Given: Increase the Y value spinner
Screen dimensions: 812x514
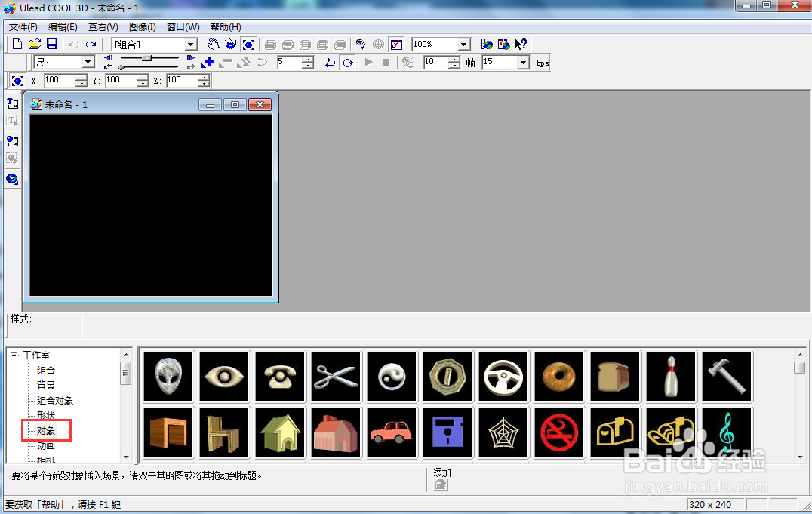Looking at the screenshot, I should click(143, 78).
